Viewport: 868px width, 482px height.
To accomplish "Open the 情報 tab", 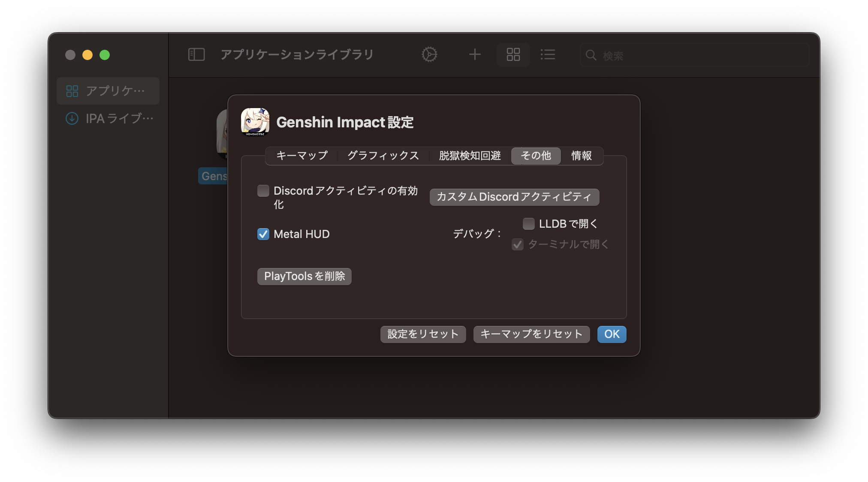I will 581,156.
